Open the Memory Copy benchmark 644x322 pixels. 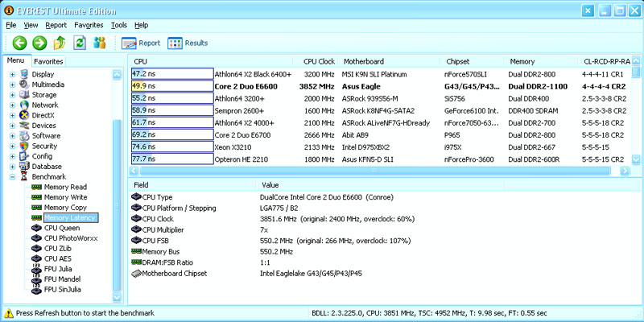65,208
